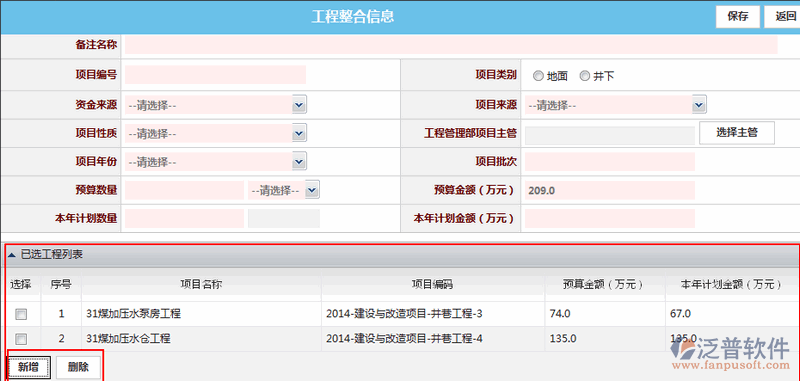Click the 选择主管 button
This screenshot has height=381, width=800.
point(737,133)
